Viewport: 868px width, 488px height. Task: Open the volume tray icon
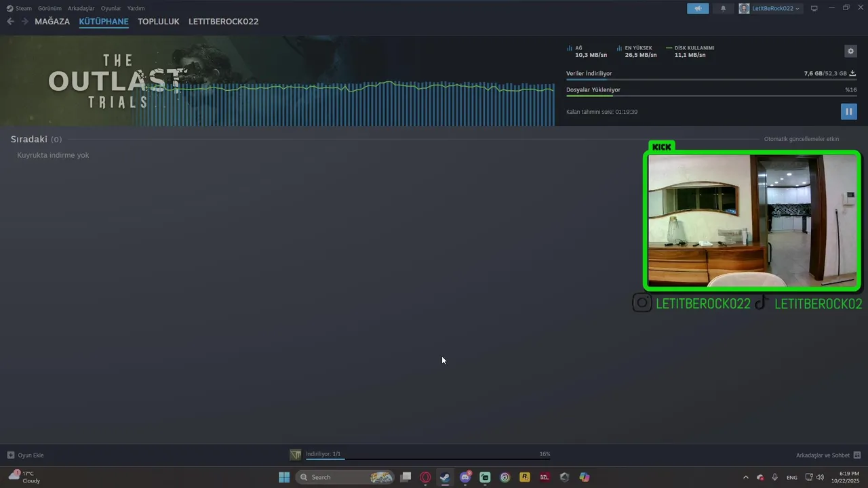tap(820, 477)
